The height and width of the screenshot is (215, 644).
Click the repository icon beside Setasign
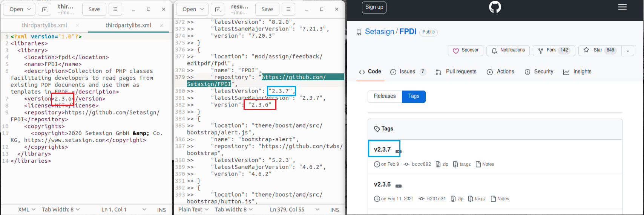click(359, 32)
